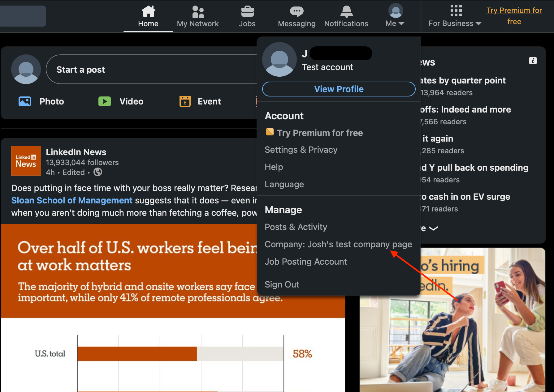Click the search box in the top bar
The width and height of the screenshot is (554, 392).
23,16
